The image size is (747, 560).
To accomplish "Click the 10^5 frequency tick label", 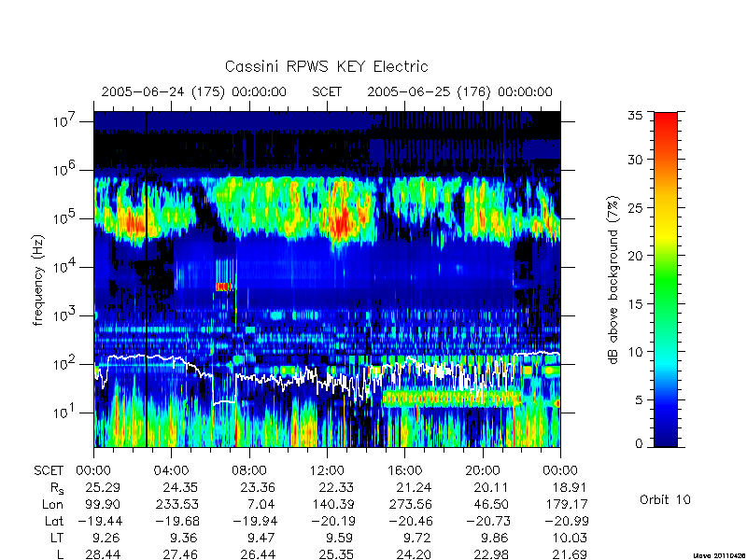I will (65, 217).
